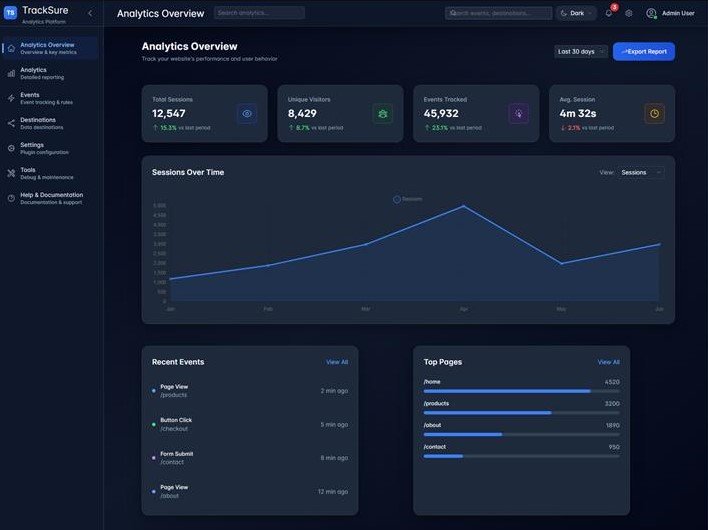Open settings via the header gear icon
The image size is (708, 530).
(x=629, y=13)
